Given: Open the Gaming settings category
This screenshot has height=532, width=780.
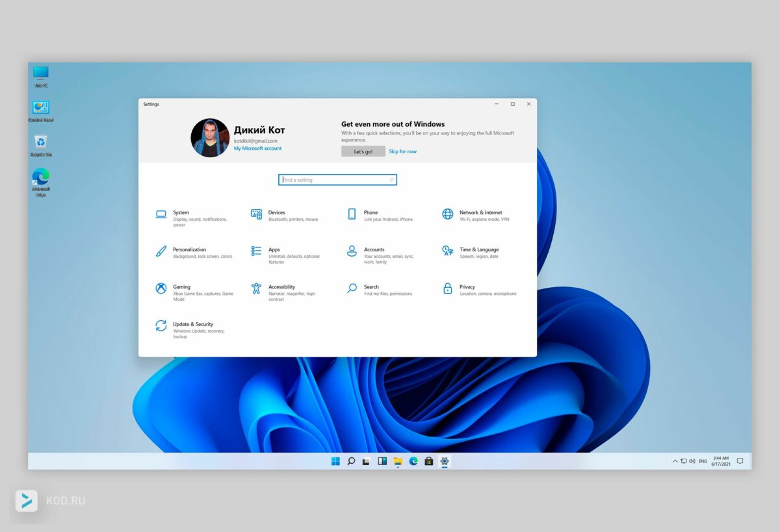Looking at the screenshot, I should (195, 292).
